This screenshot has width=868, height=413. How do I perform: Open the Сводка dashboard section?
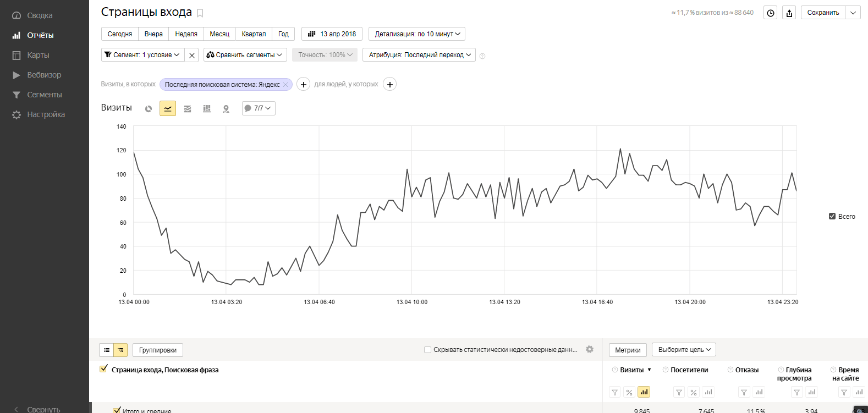33,15
